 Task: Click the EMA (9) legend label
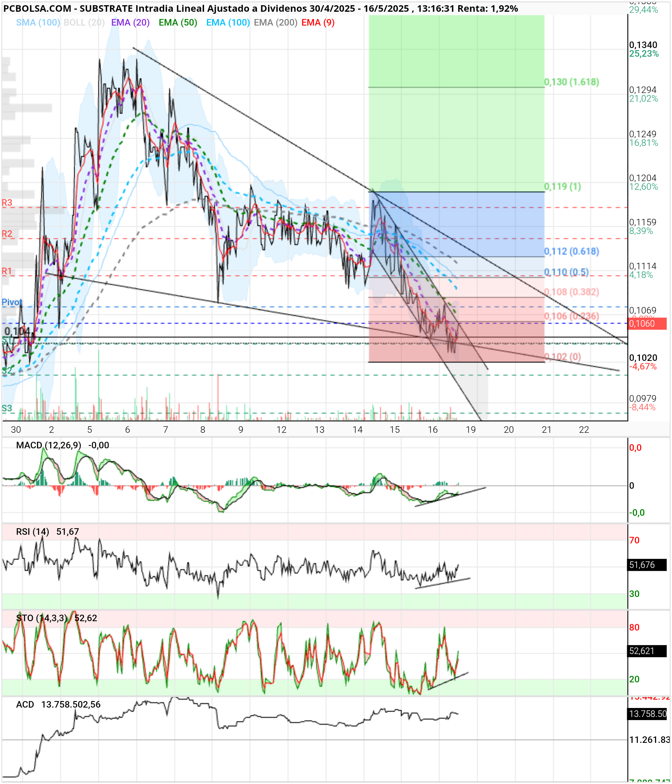click(318, 23)
